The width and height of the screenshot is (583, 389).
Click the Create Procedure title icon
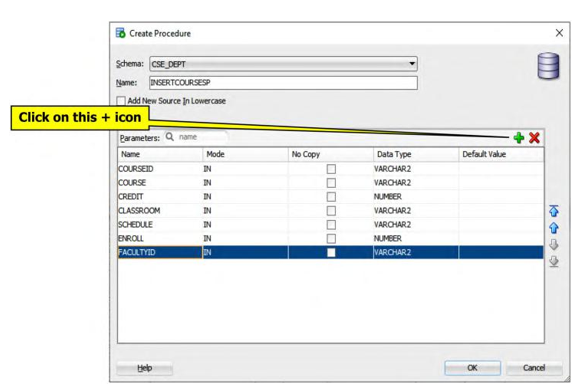120,33
